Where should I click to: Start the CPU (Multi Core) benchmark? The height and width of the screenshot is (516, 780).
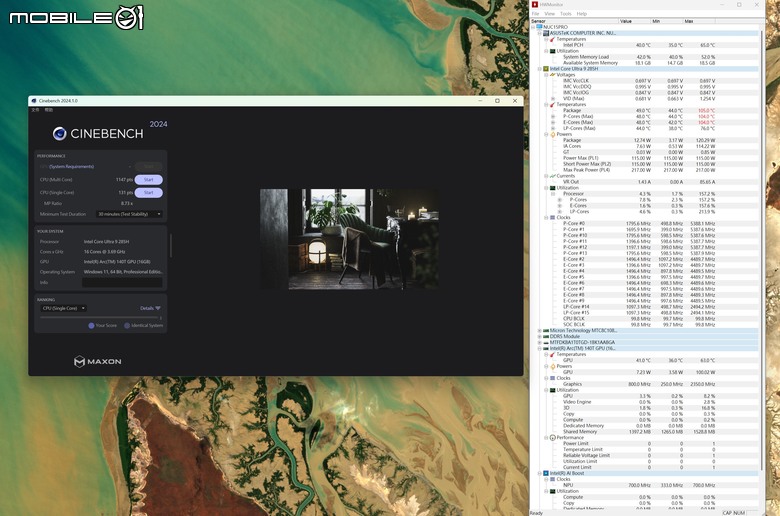click(x=149, y=180)
